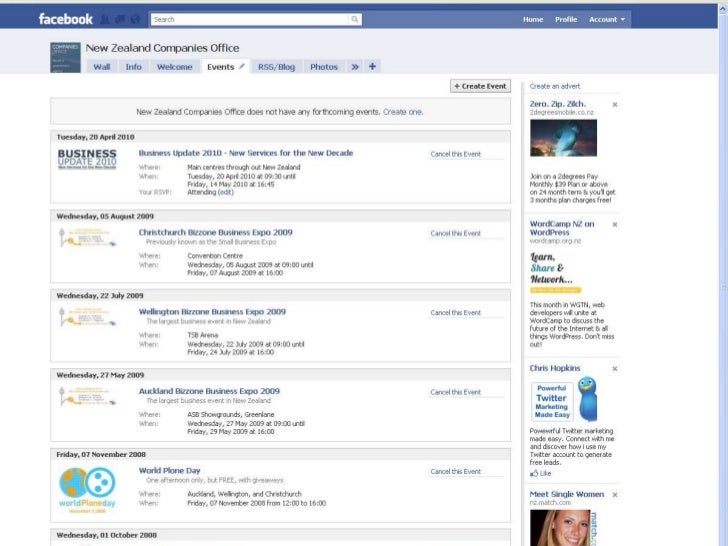This screenshot has width=728, height=546.
Task: Add a new tab with plus icon
Action: (x=373, y=67)
